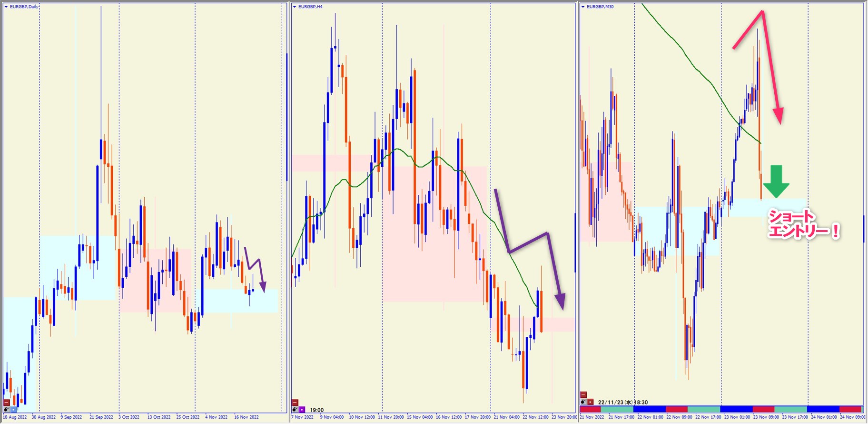868x424 pixels.
Task: Click the bomb icon on Daily chart
Action: (6, 409)
